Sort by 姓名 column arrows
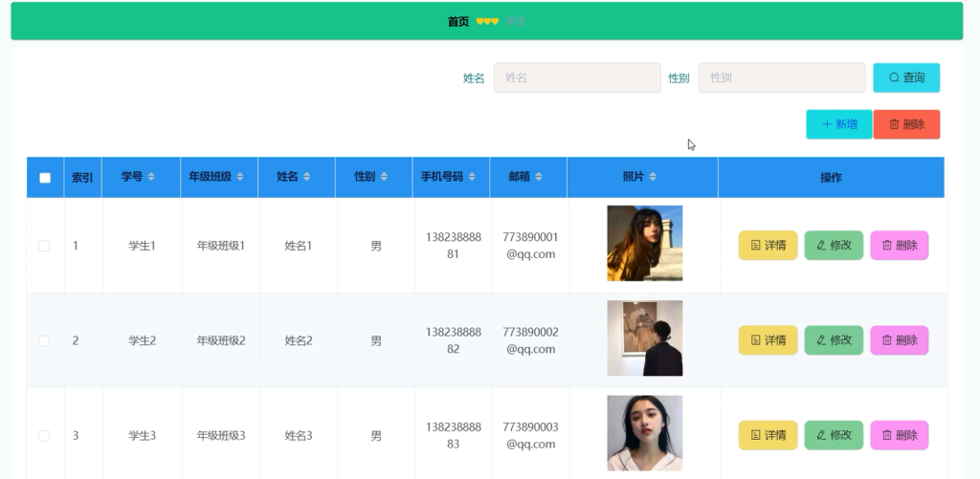The width and height of the screenshot is (980, 479). click(307, 177)
